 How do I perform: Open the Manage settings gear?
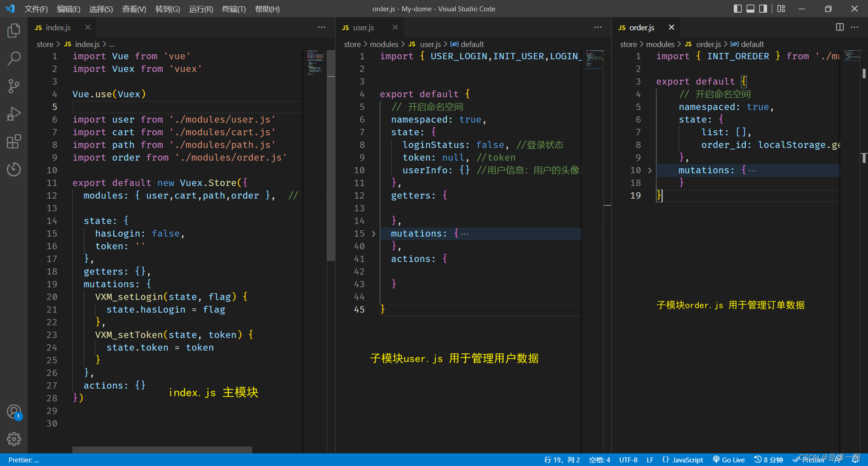14,439
